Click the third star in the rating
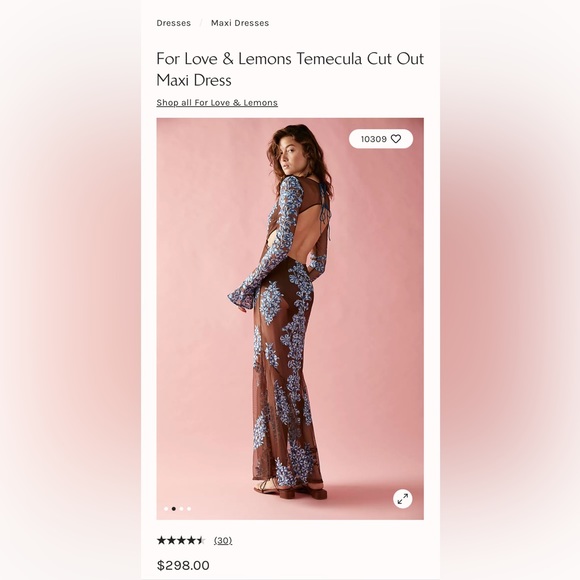The image size is (580, 580). (181, 540)
